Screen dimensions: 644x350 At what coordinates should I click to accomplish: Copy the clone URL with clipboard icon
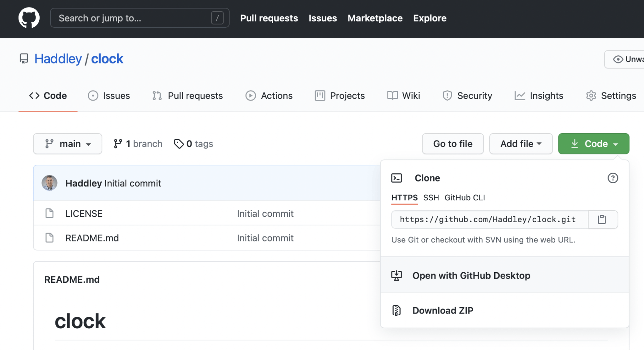tap(602, 220)
